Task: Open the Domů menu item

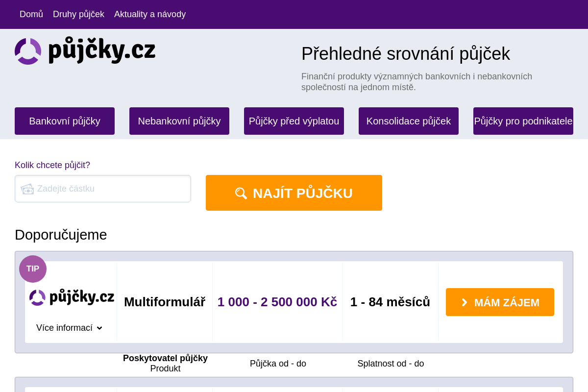Action: 31,14
